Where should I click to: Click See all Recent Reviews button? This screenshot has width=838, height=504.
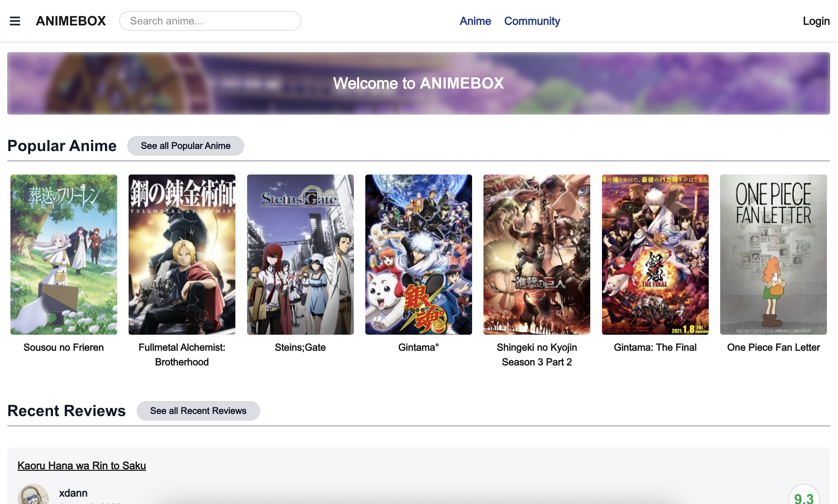point(198,411)
